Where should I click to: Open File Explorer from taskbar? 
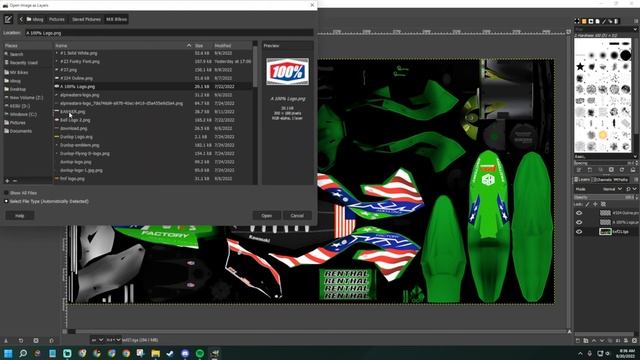(x=155, y=353)
